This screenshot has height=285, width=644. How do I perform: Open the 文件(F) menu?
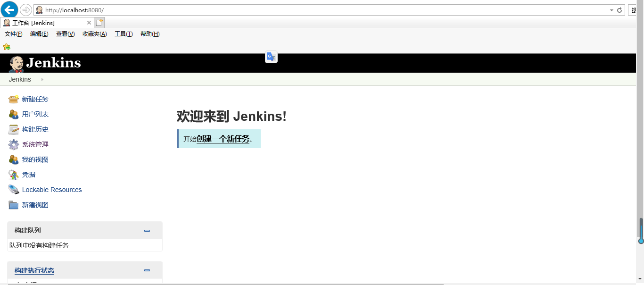tap(14, 34)
